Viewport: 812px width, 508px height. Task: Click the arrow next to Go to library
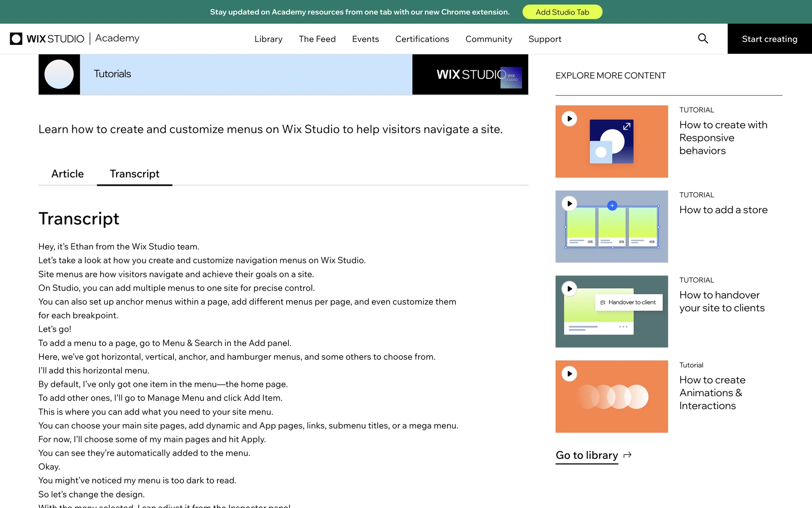[x=628, y=455]
